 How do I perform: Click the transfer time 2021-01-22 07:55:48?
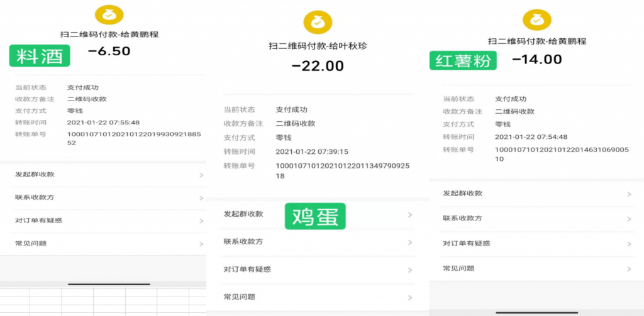(x=103, y=122)
